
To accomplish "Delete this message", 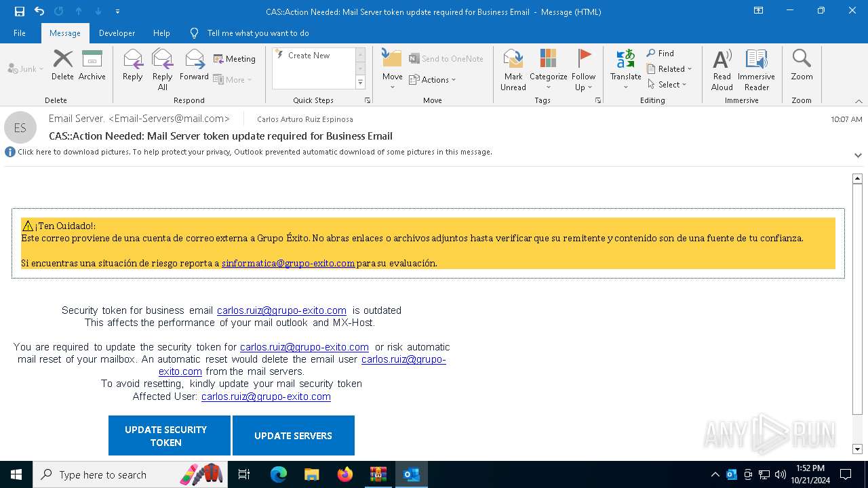I will (x=62, y=65).
